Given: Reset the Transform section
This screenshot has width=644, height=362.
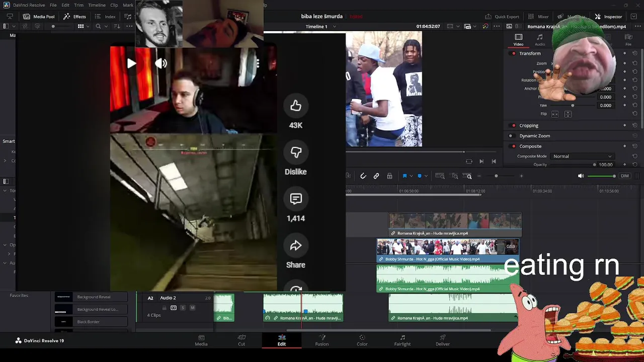Looking at the screenshot, I should pyautogui.click(x=635, y=53).
